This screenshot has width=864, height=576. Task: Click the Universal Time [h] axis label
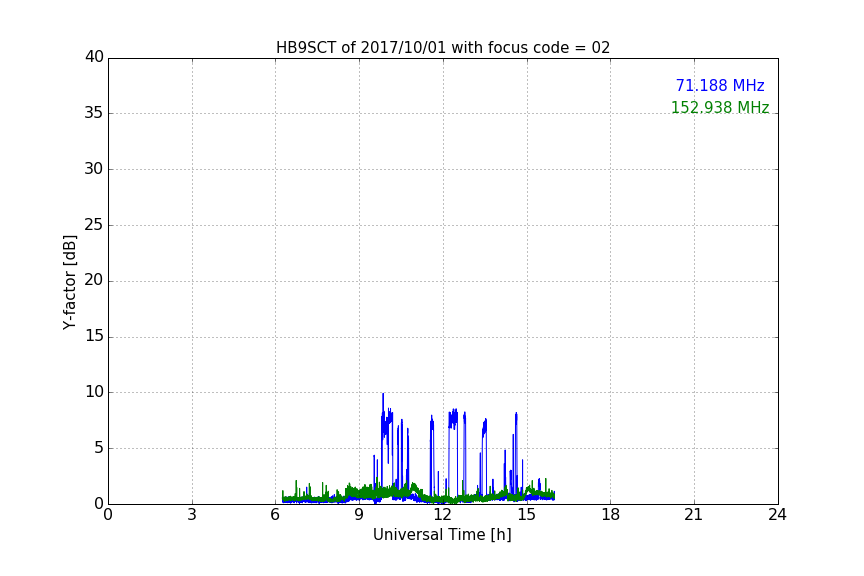(x=442, y=535)
